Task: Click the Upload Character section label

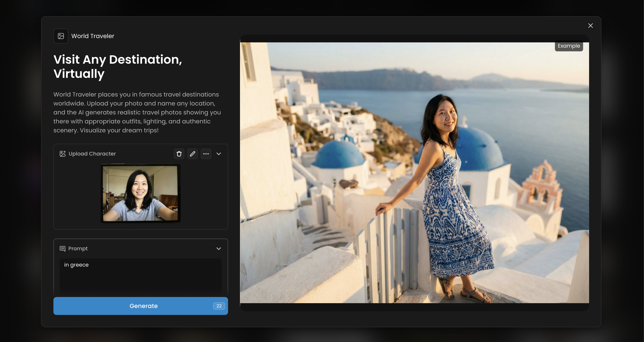Action: click(x=92, y=154)
